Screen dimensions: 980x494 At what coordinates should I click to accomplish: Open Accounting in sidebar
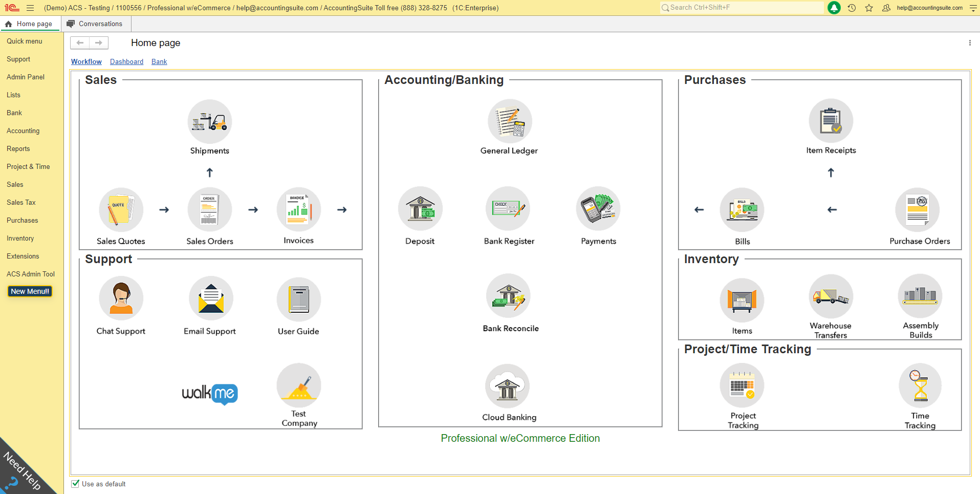click(x=23, y=131)
